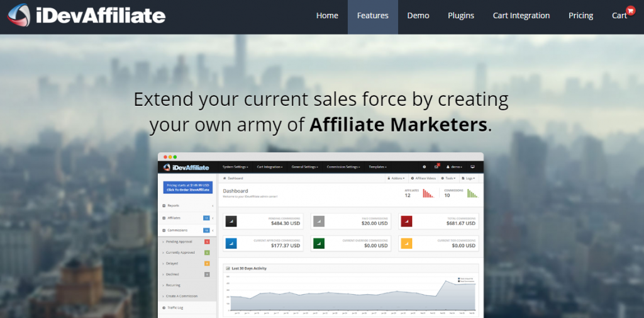Collapse the Commissions sidebar section

pyautogui.click(x=187, y=230)
